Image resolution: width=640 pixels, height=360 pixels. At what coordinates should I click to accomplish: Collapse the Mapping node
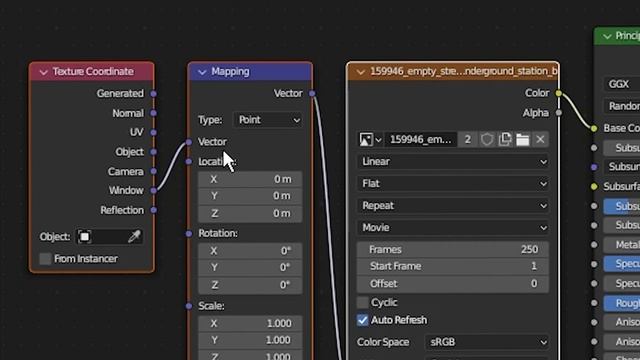coord(202,72)
